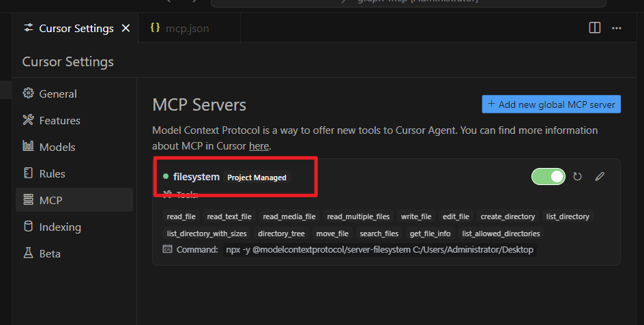Open the Beta settings section
The height and width of the screenshot is (325, 644).
coord(74,253)
